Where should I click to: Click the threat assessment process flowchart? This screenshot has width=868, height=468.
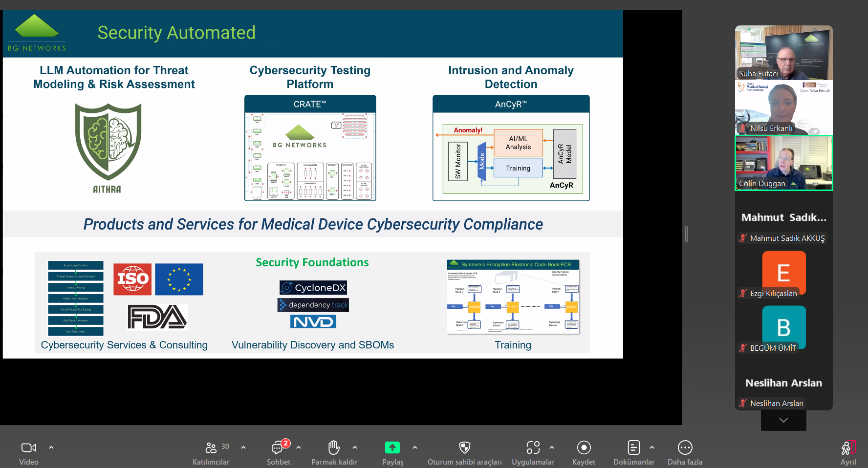76,298
